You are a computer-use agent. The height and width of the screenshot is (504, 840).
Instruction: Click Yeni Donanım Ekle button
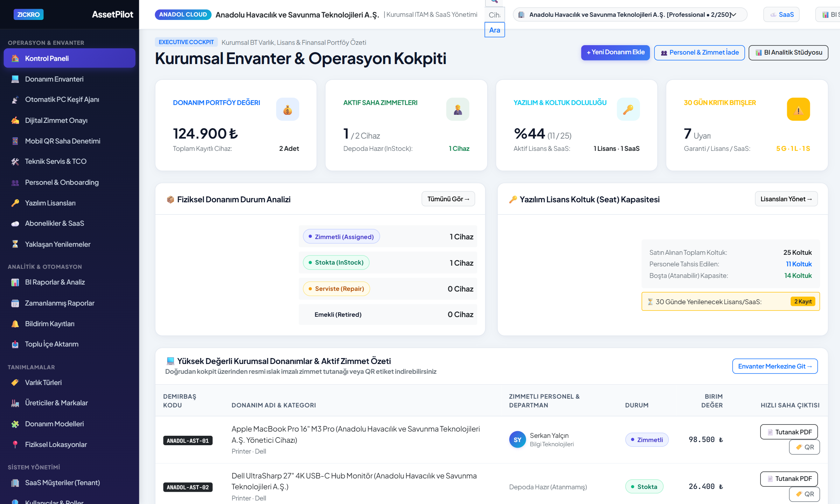tap(615, 52)
